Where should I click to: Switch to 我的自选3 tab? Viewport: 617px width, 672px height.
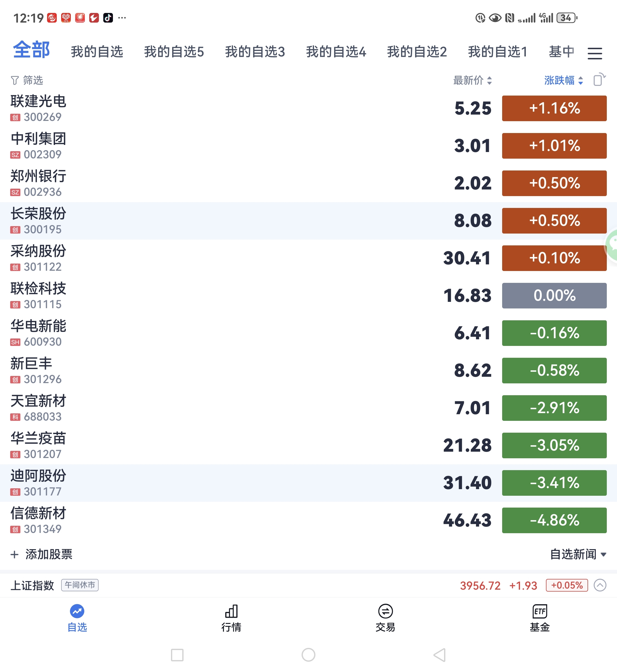pos(255,52)
